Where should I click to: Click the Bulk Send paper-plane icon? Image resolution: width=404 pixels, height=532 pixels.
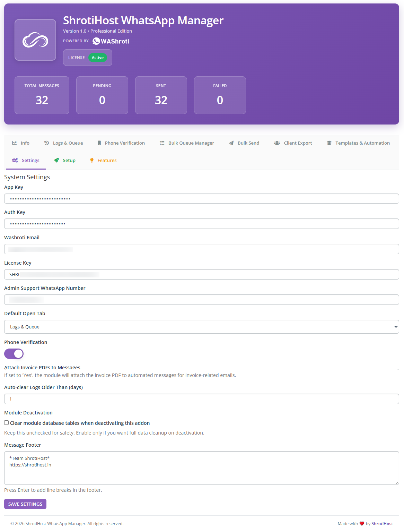point(231,143)
